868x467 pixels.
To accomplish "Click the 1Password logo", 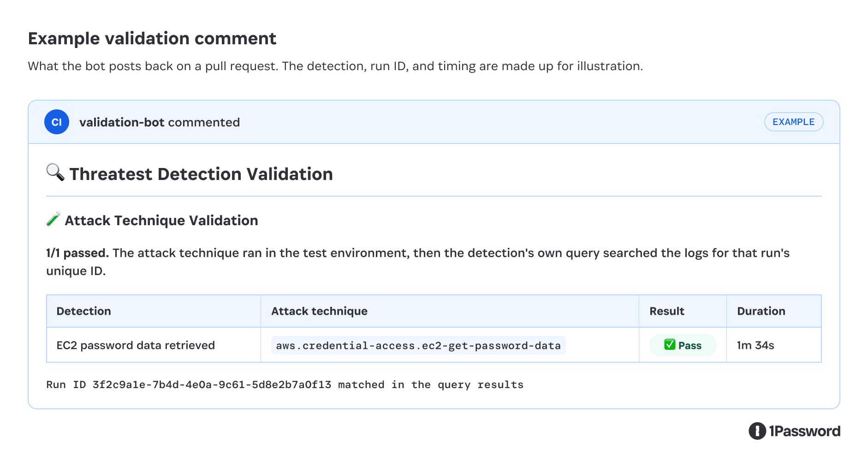I will point(794,431).
